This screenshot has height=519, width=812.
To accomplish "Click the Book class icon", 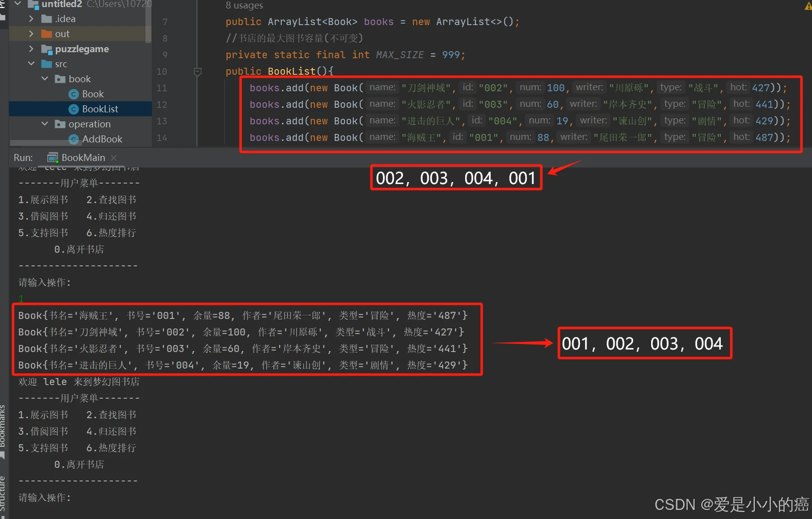I will pos(74,94).
